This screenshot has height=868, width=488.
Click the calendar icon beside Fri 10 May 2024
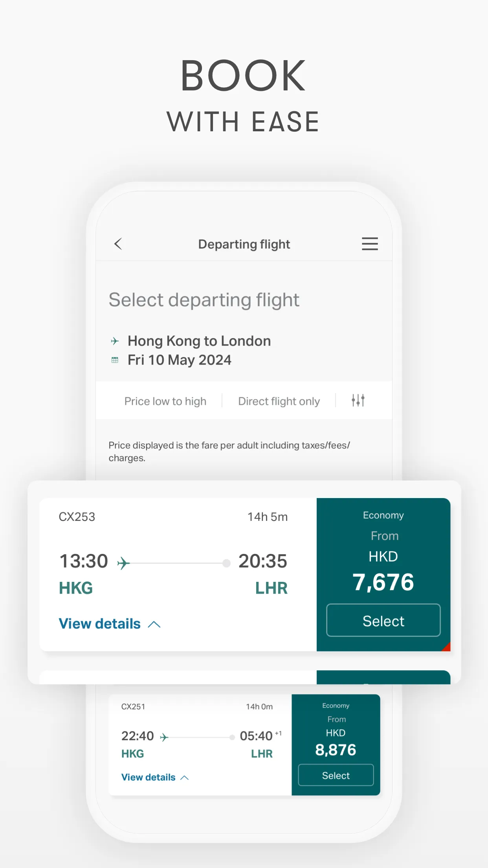114,359
